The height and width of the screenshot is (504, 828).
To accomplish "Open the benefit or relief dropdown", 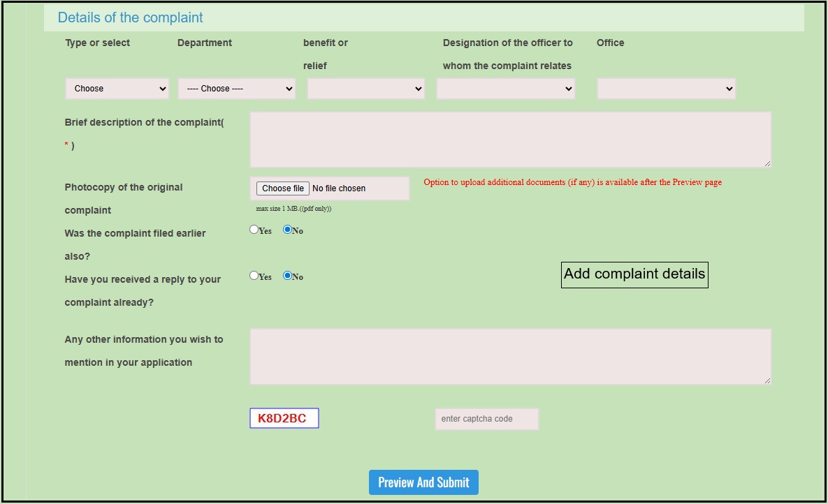I will tap(365, 89).
